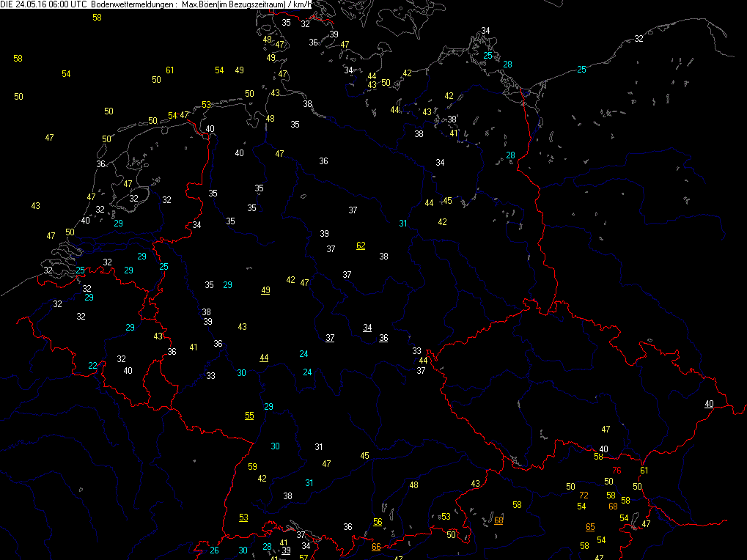Click the cyan 26 value at bottom
The image size is (747, 560).
(214, 550)
